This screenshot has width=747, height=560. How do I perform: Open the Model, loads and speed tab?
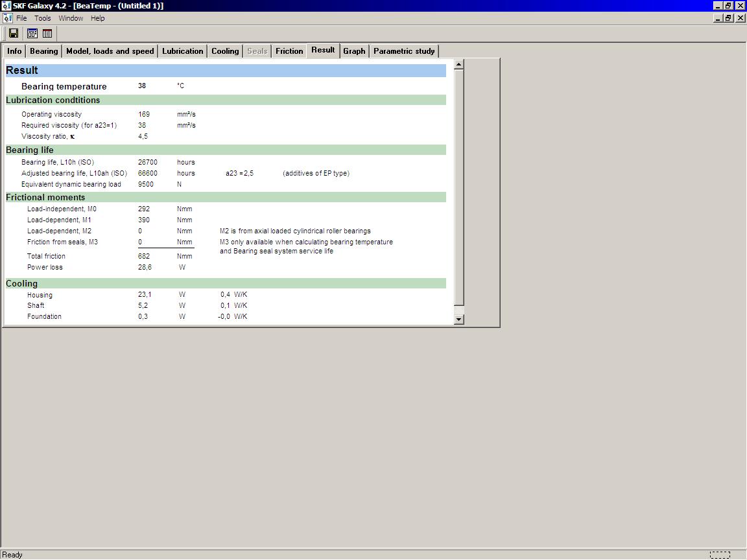click(110, 51)
